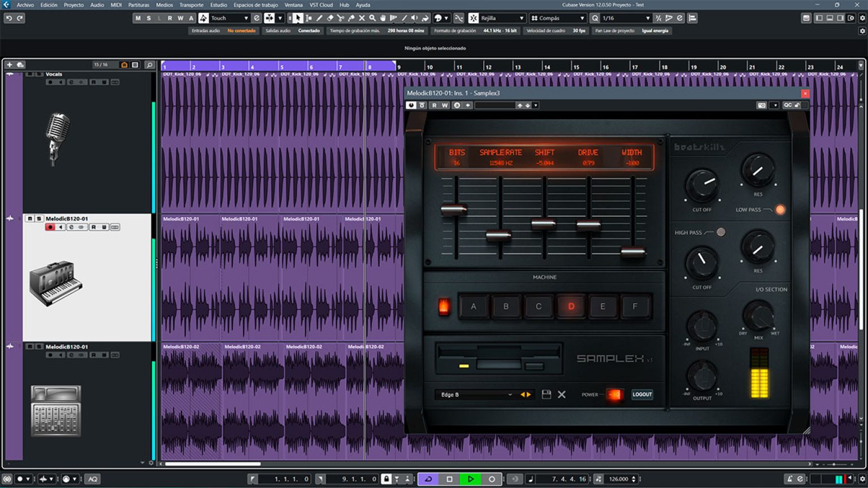Select the Object Selection arrow tool

click(x=298, y=18)
